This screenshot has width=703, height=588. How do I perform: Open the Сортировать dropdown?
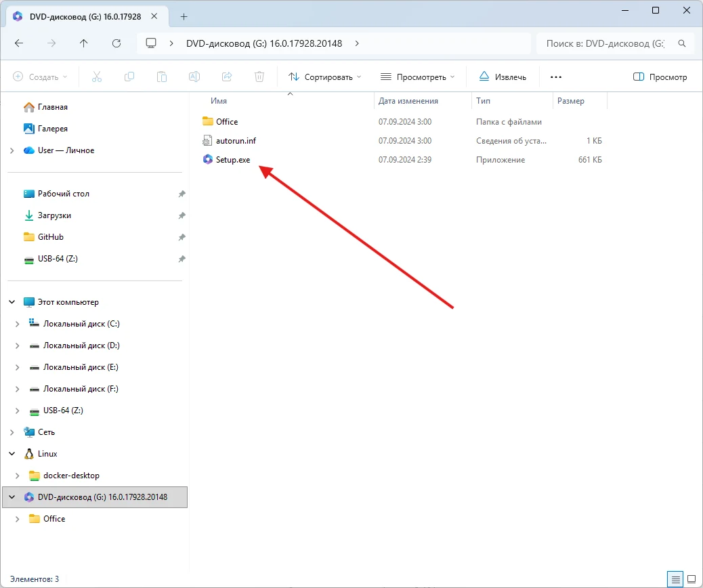point(324,77)
